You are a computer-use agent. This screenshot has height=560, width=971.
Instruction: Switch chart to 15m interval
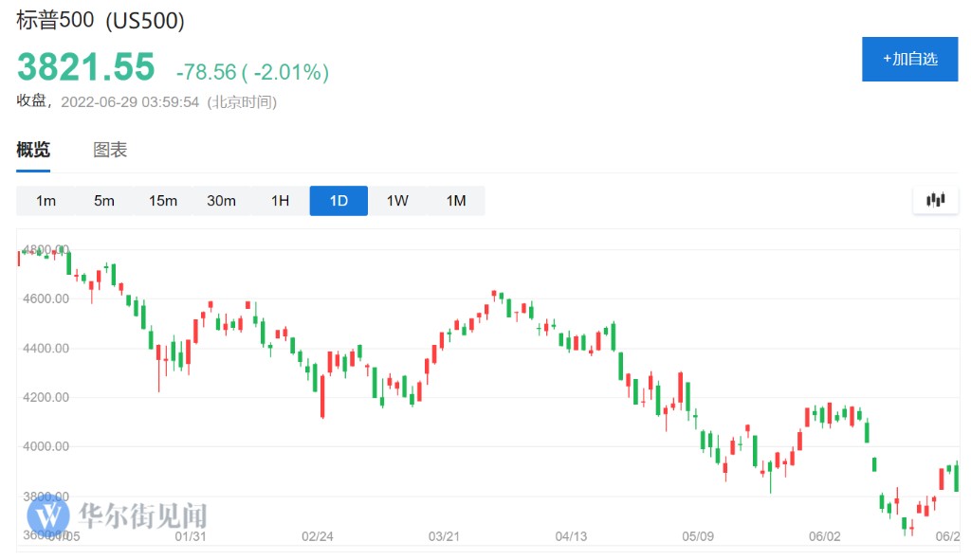tap(163, 201)
